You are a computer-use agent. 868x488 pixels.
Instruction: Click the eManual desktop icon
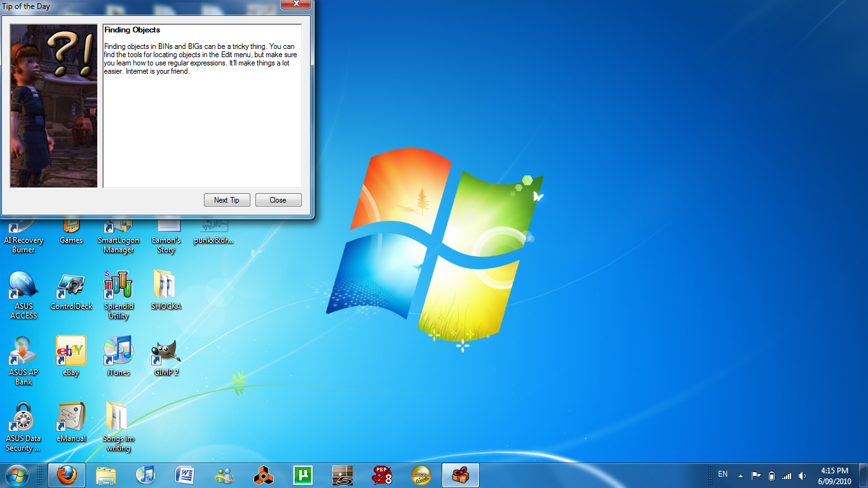click(71, 419)
